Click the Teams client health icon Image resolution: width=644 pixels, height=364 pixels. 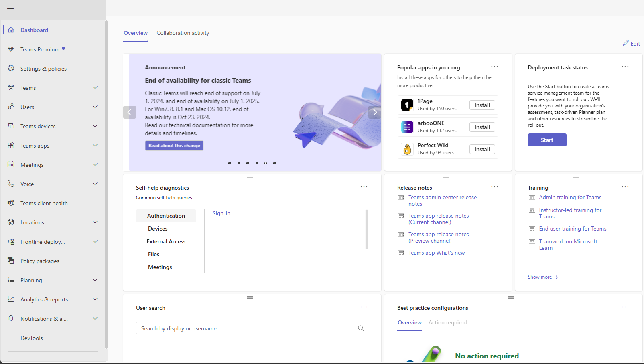tap(11, 203)
